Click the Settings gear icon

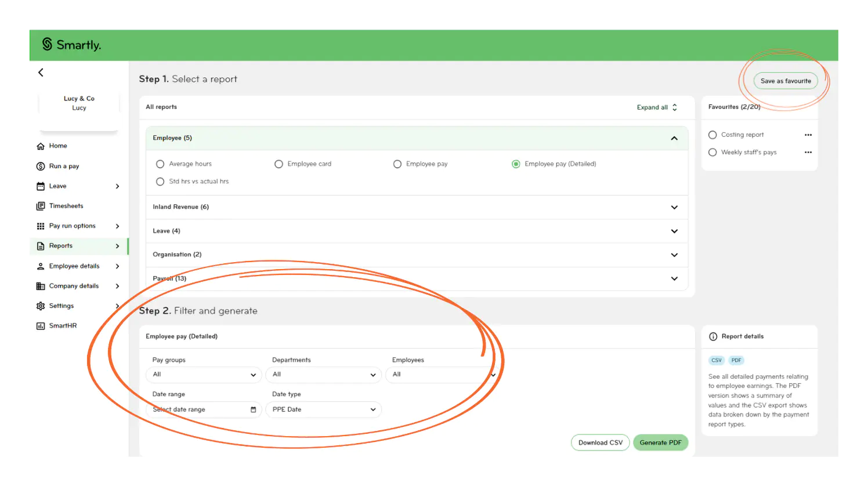coord(40,306)
